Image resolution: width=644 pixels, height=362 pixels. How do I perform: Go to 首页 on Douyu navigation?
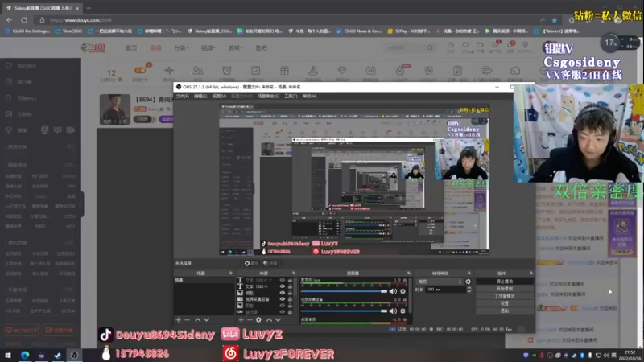(x=131, y=48)
